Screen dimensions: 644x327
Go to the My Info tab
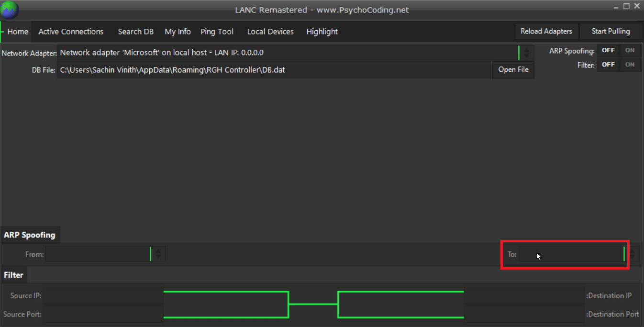coord(178,32)
